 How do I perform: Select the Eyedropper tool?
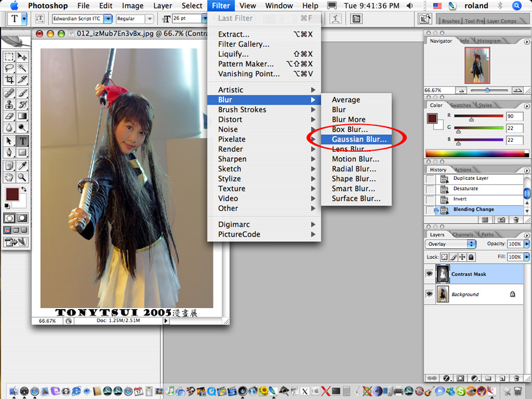click(22, 166)
